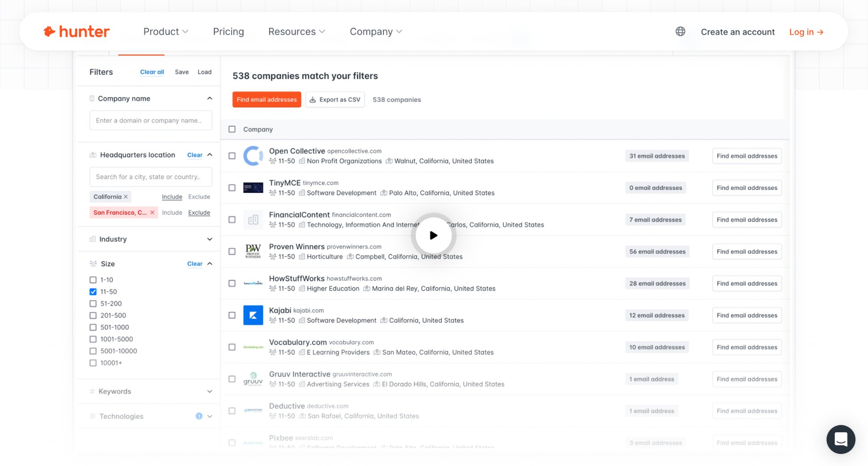Click the HowStuffWorks logo
Viewport: 868px width, 466px height.
[253, 283]
